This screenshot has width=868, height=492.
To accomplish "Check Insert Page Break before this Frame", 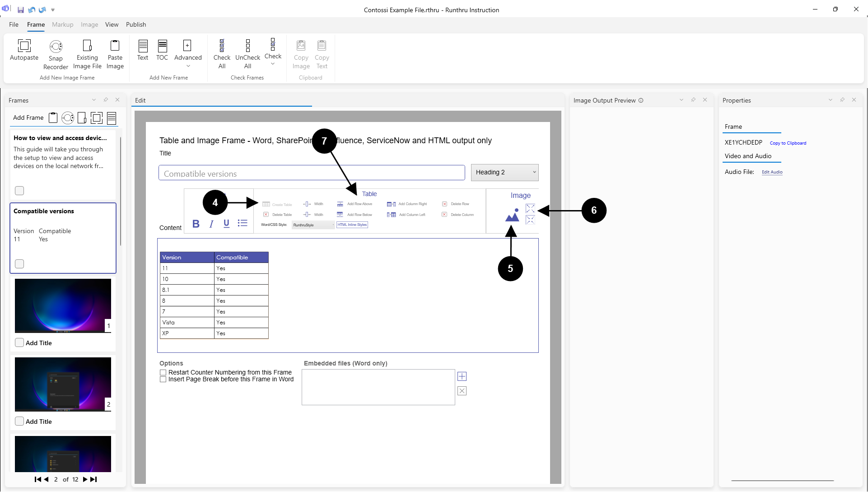I will (163, 380).
